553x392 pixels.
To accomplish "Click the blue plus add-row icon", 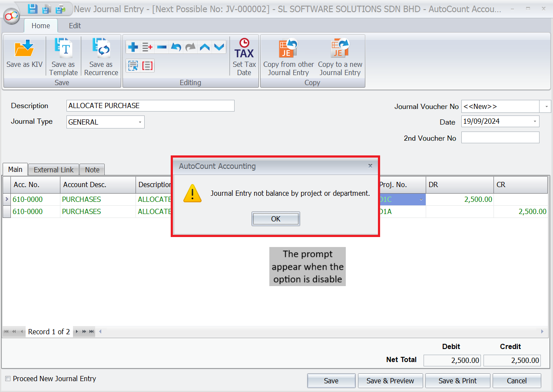I will click(133, 47).
